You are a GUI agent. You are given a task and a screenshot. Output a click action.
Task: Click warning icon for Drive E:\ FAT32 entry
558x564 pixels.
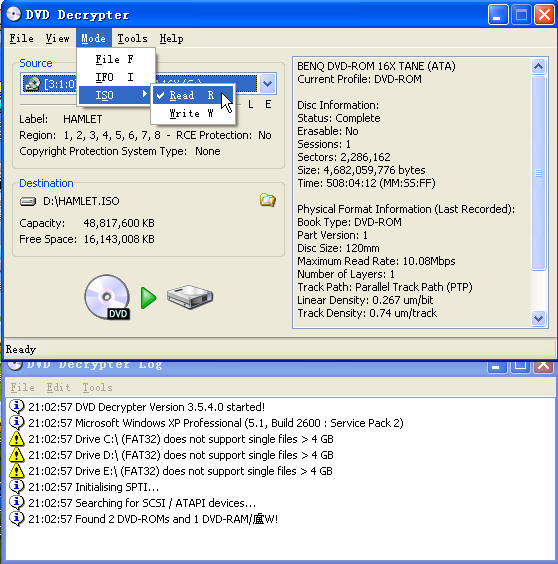pos(17,471)
